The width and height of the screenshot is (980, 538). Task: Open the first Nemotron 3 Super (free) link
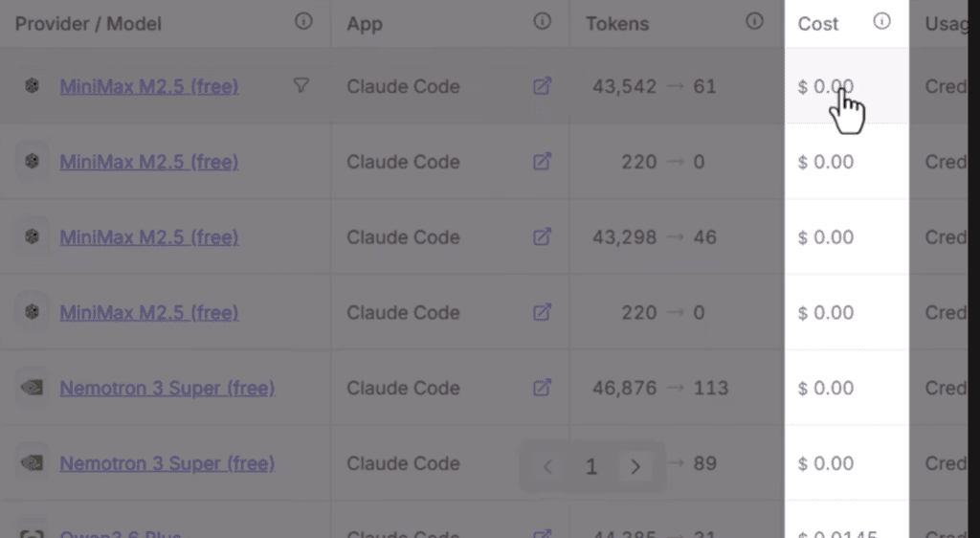pyautogui.click(x=167, y=388)
